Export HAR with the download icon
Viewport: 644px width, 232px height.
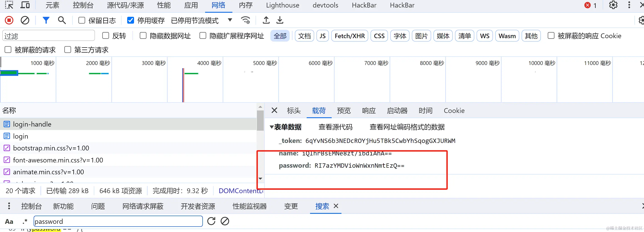(280, 20)
